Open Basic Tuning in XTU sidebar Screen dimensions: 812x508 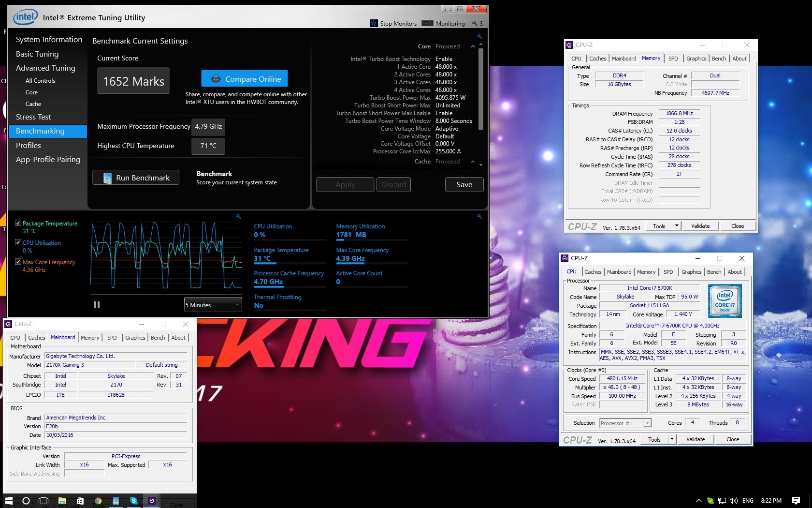pos(37,54)
